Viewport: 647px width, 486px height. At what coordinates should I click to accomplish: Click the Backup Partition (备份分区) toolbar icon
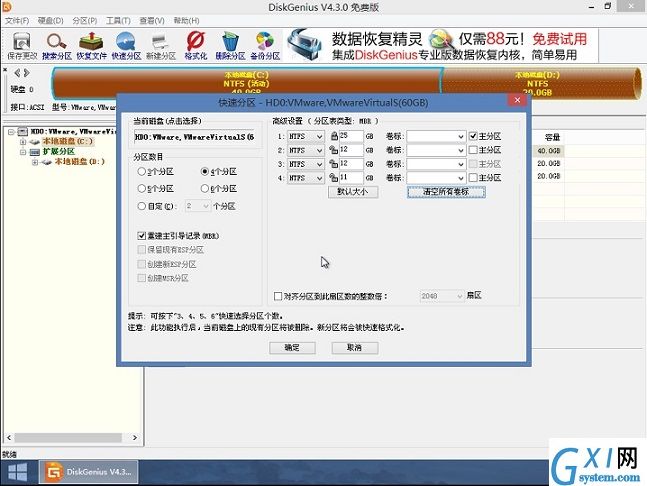265,46
